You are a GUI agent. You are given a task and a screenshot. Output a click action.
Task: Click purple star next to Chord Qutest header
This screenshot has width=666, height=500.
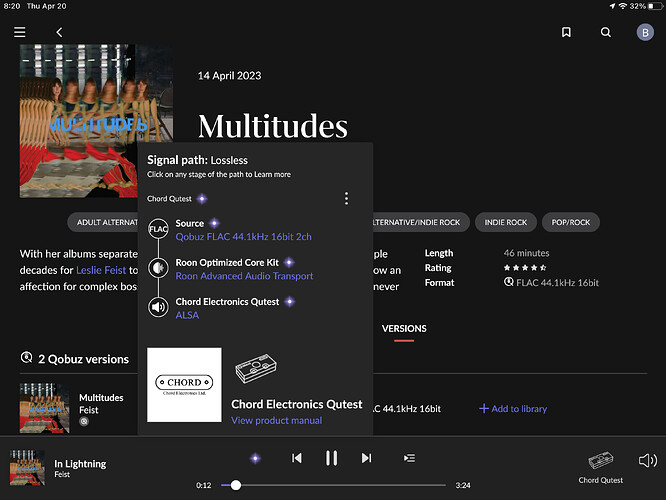point(202,198)
